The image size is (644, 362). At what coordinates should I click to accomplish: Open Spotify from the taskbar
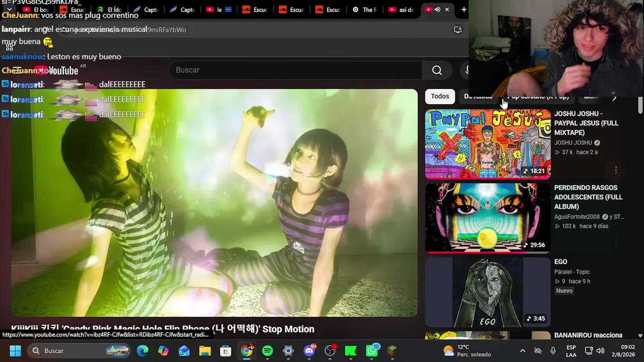pos(267,350)
